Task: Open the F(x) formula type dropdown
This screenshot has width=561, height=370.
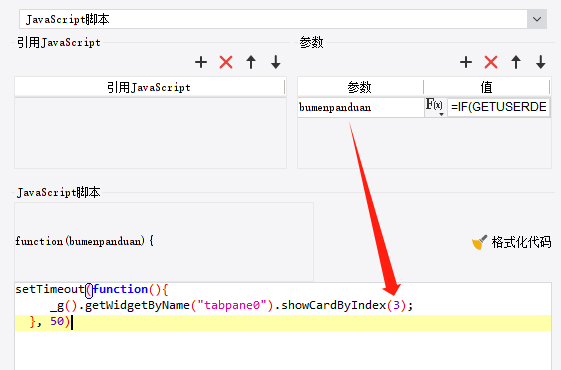Action: pos(435,107)
